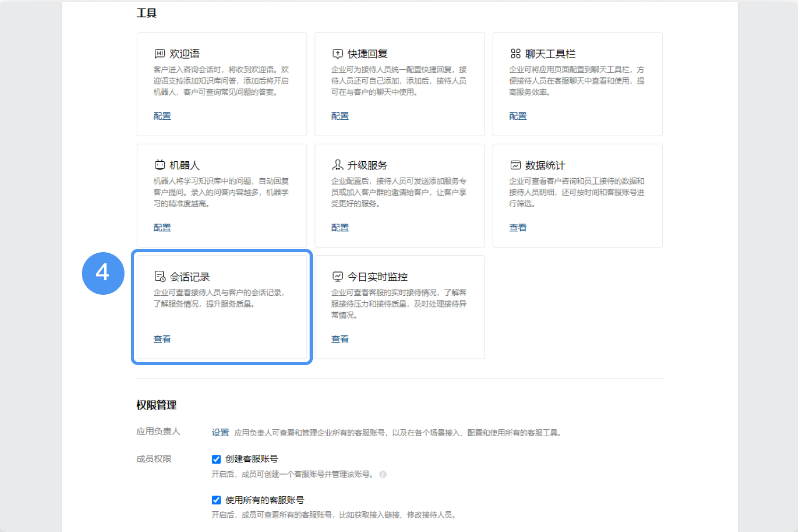Click the 数据统计 card title

pos(545,165)
